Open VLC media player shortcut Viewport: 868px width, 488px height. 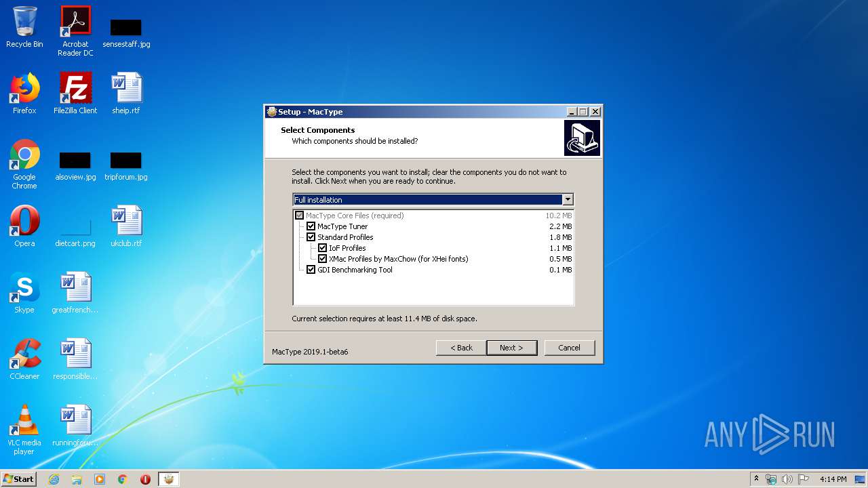tap(24, 430)
